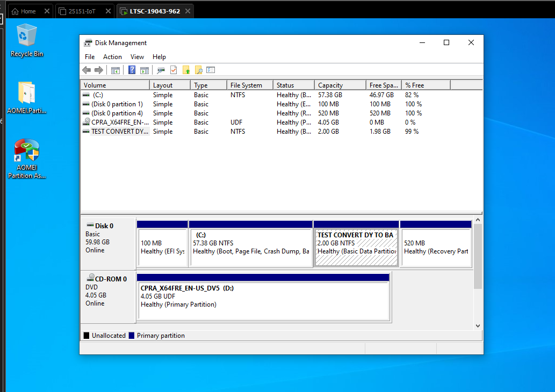Open the Action menu
This screenshot has height=392, width=555.
112,56
